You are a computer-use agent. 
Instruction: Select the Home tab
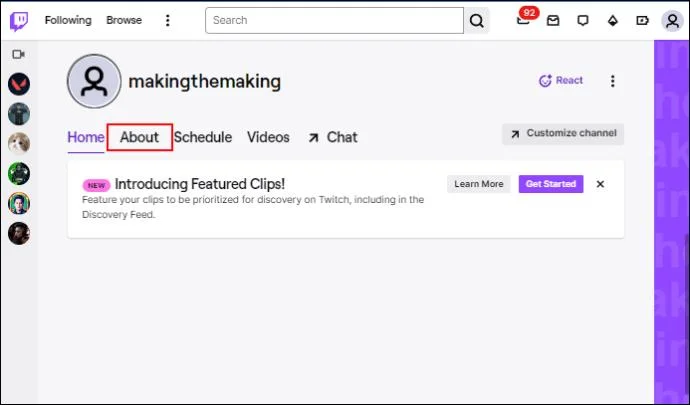85,137
